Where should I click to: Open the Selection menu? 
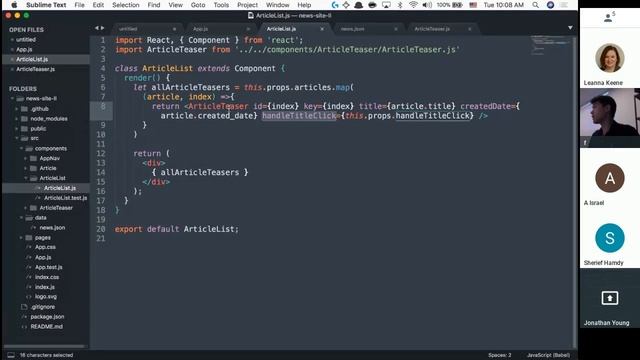click(x=126, y=5)
